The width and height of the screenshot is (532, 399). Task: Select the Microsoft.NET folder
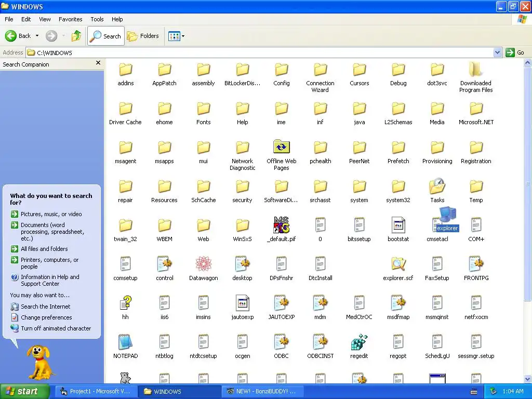tap(476, 108)
